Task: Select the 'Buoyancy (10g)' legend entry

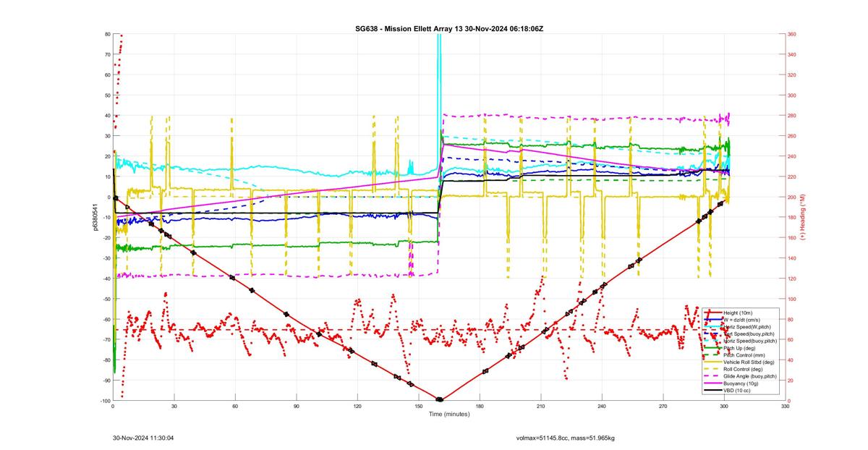Action: [741, 384]
